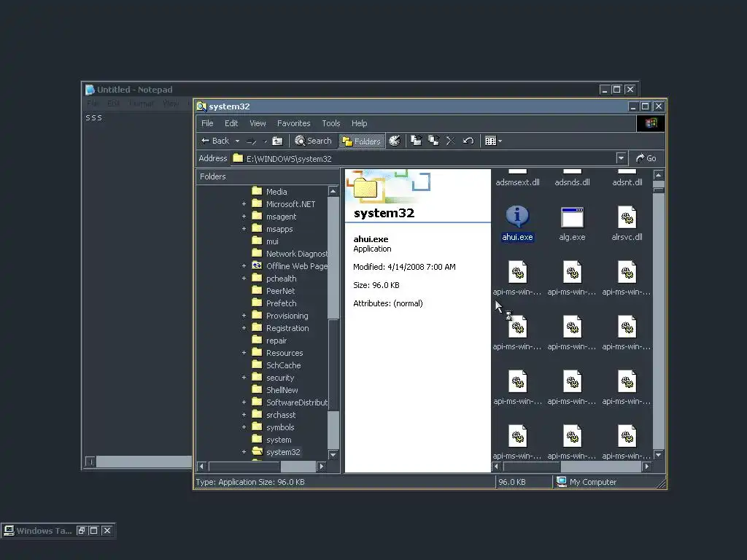
Task: Expand the Provisioning folder node
Action: click(244, 315)
